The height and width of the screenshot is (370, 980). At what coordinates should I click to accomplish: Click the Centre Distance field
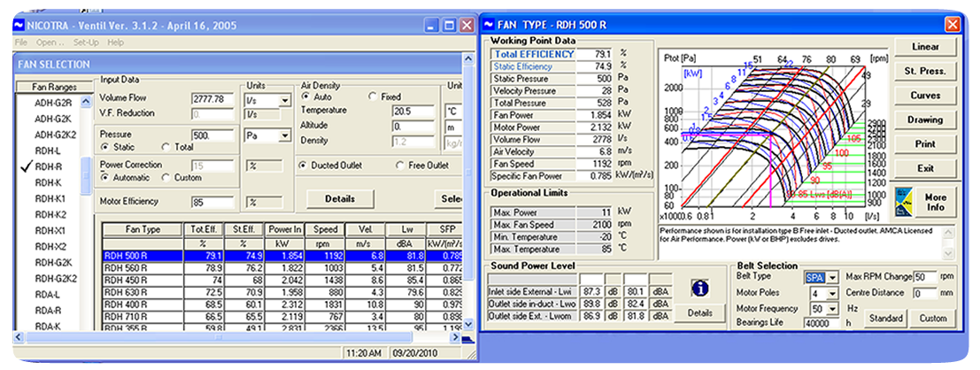point(925,292)
